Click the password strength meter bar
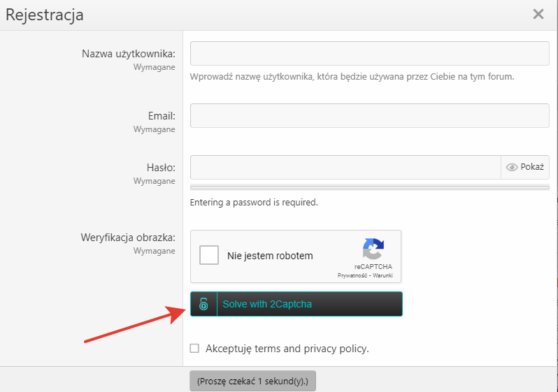 tap(369, 187)
